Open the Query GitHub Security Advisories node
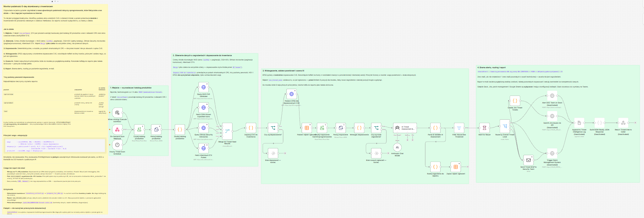 point(203,128)
